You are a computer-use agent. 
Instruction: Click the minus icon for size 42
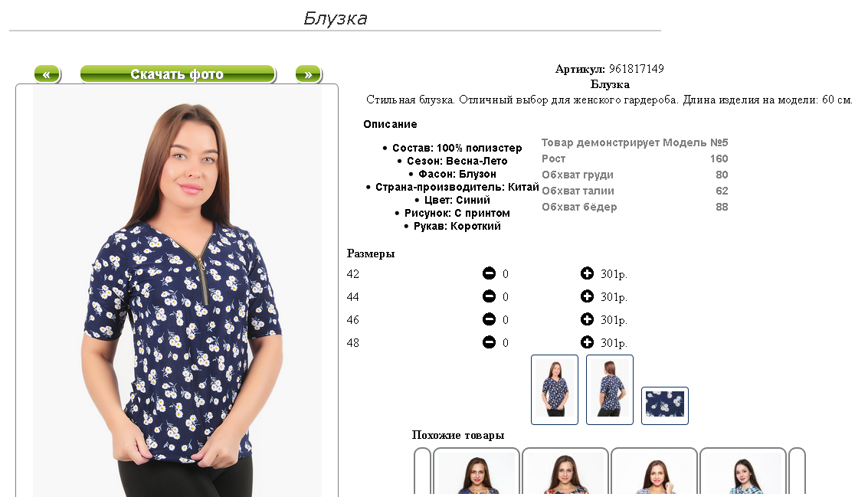tap(489, 273)
